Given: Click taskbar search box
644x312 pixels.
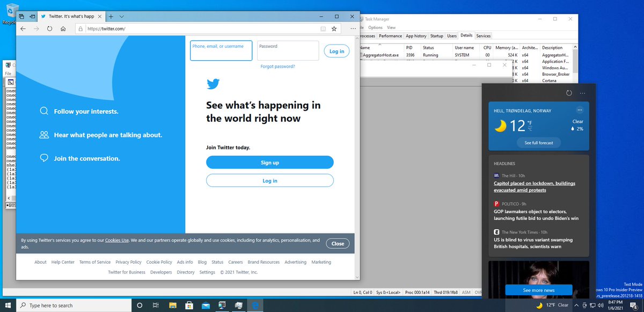Looking at the screenshot, I should pos(73,305).
